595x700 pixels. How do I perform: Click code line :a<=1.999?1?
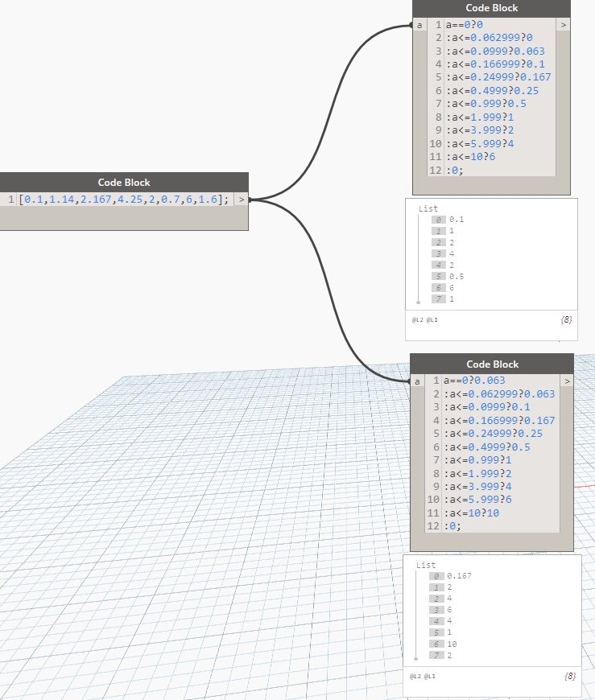pos(480,117)
